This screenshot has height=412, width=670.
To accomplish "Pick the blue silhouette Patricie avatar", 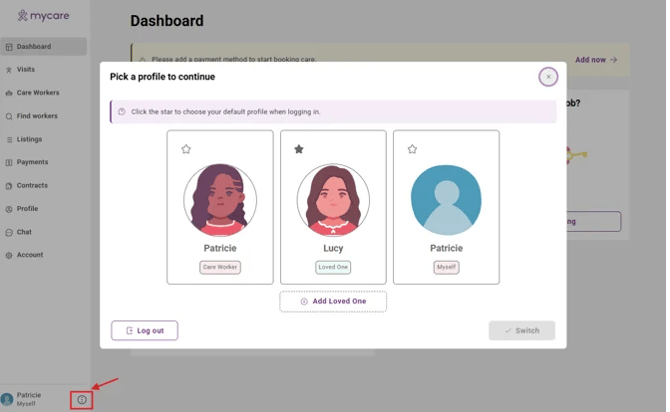I will point(446,199).
